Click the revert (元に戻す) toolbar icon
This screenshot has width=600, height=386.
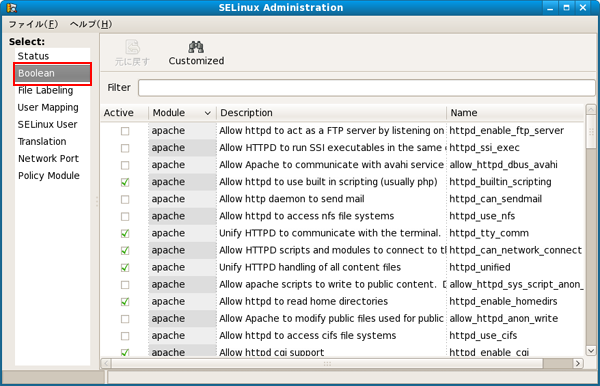point(132,47)
